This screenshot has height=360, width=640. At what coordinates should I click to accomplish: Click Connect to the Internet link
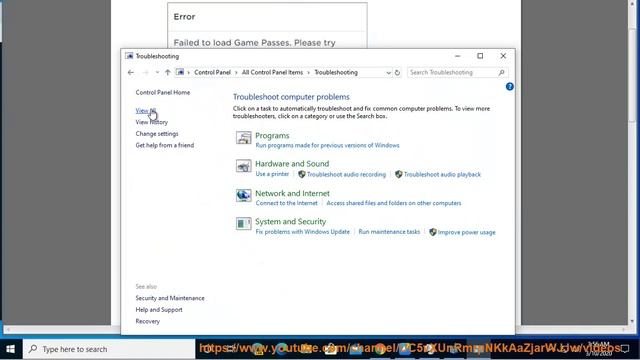click(x=287, y=203)
